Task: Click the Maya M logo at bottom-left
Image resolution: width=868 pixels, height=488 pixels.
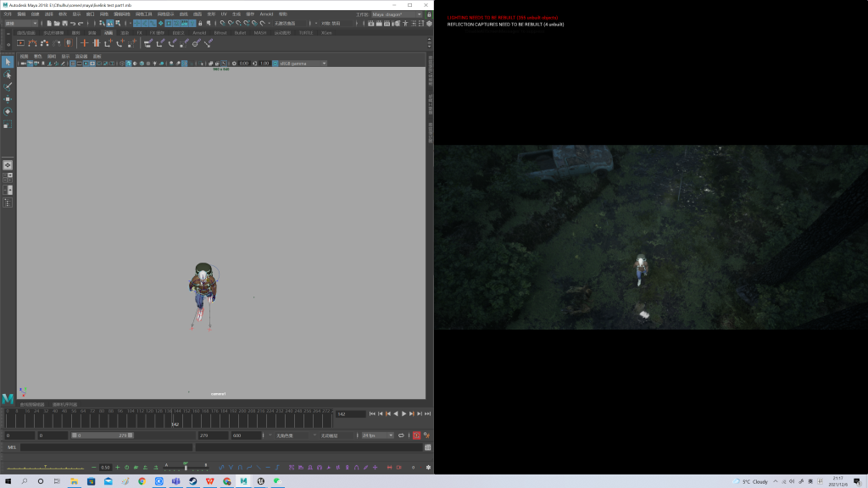Action: (7, 398)
